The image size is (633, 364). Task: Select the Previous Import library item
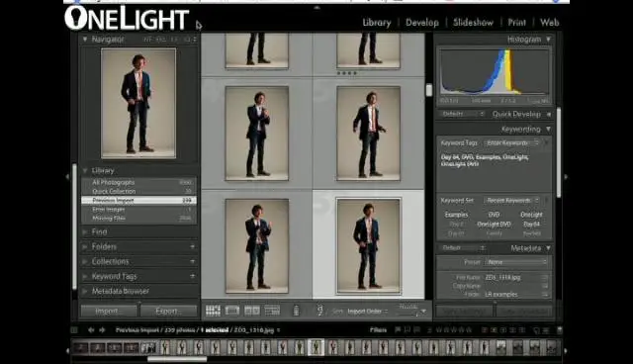pyautogui.click(x=138, y=200)
